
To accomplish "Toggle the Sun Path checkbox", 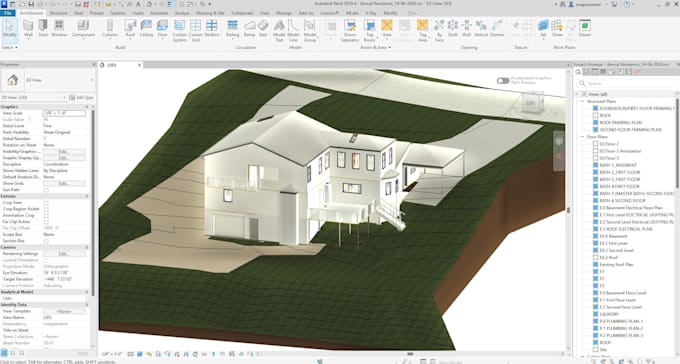I will [x=46, y=190].
